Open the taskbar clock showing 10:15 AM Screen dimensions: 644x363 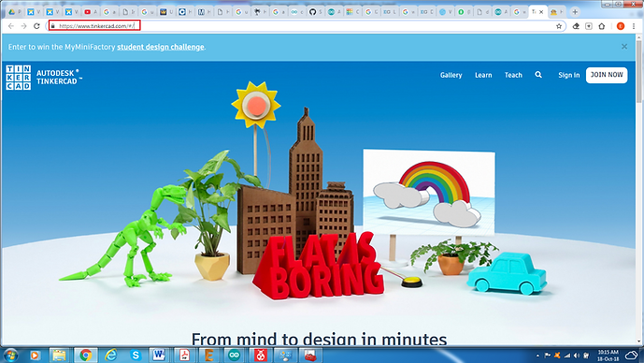tap(608, 356)
